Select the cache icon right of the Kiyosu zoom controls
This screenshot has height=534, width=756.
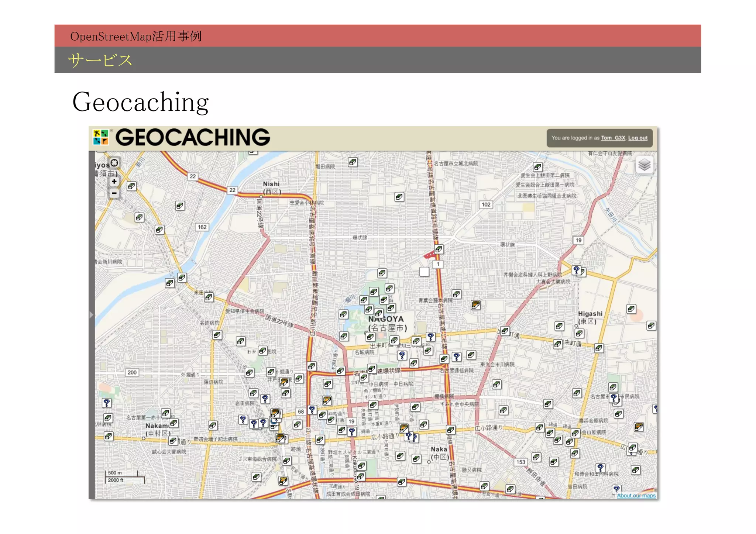point(131,186)
